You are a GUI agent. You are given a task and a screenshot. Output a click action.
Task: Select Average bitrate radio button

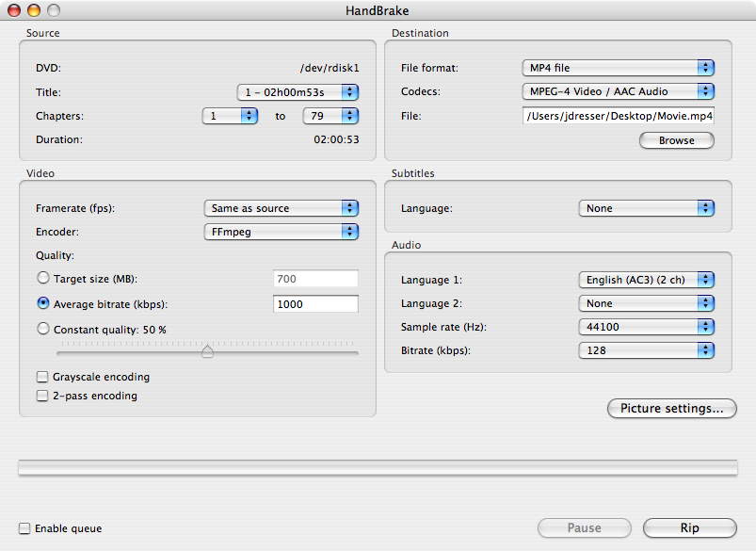[43, 303]
